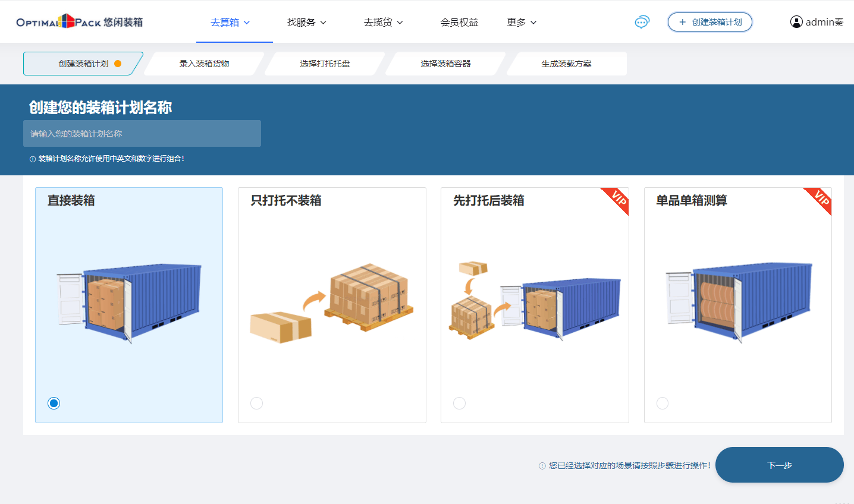Expand the 更多 dropdown
The height and width of the screenshot is (504, 854).
tap(522, 21)
